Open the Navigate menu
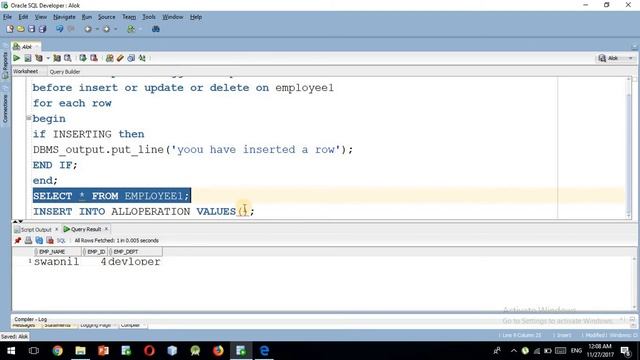Viewport: 640px width, 360px height. tap(64, 17)
